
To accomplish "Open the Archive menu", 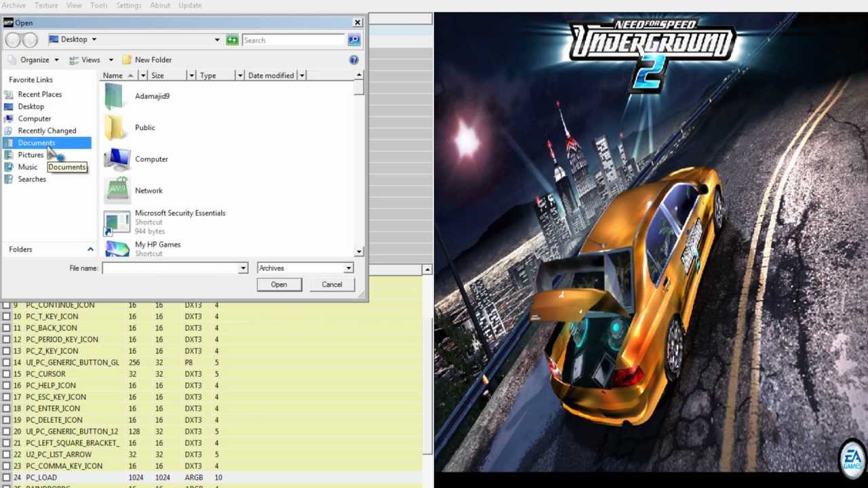I will coord(13,5).
